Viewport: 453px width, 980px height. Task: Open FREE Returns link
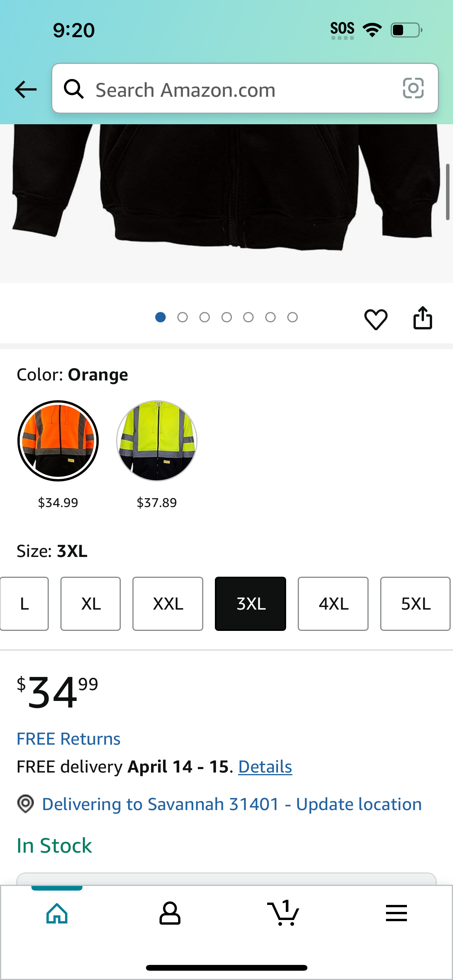click(x=69, y=739)
